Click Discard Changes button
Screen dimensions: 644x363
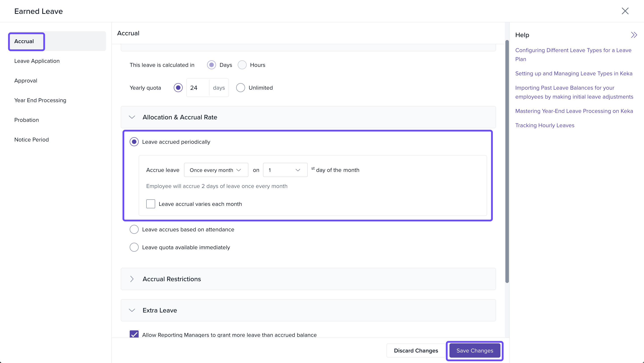click(416, 350)
